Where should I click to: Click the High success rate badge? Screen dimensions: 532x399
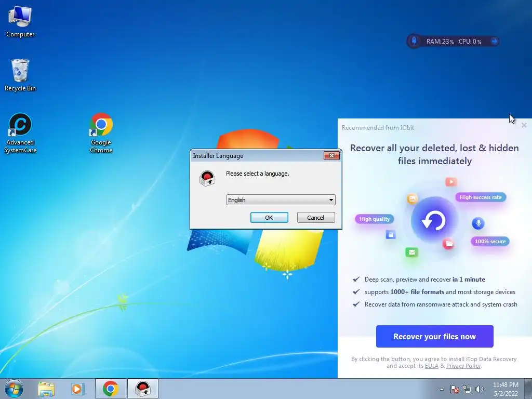481,197
